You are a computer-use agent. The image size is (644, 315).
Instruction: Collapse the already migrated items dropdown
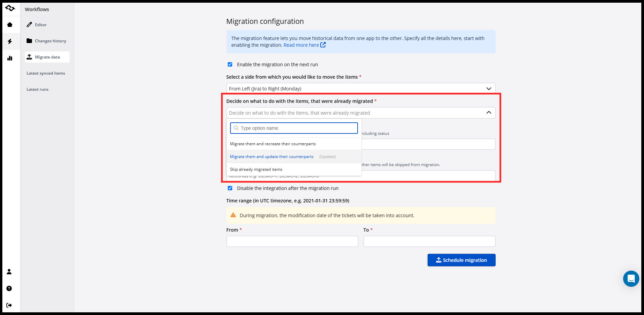[x=489, y=113]
